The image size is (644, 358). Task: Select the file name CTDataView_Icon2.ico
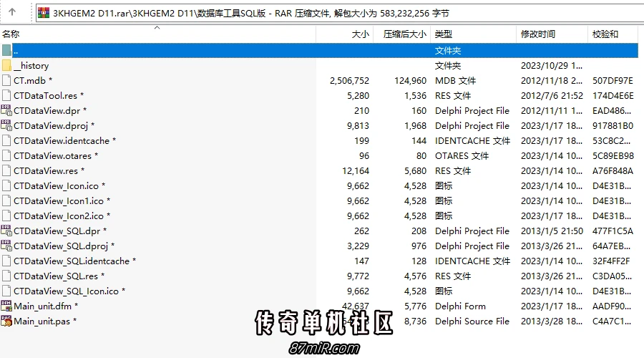pyautogui.click(x=59, y=216)
